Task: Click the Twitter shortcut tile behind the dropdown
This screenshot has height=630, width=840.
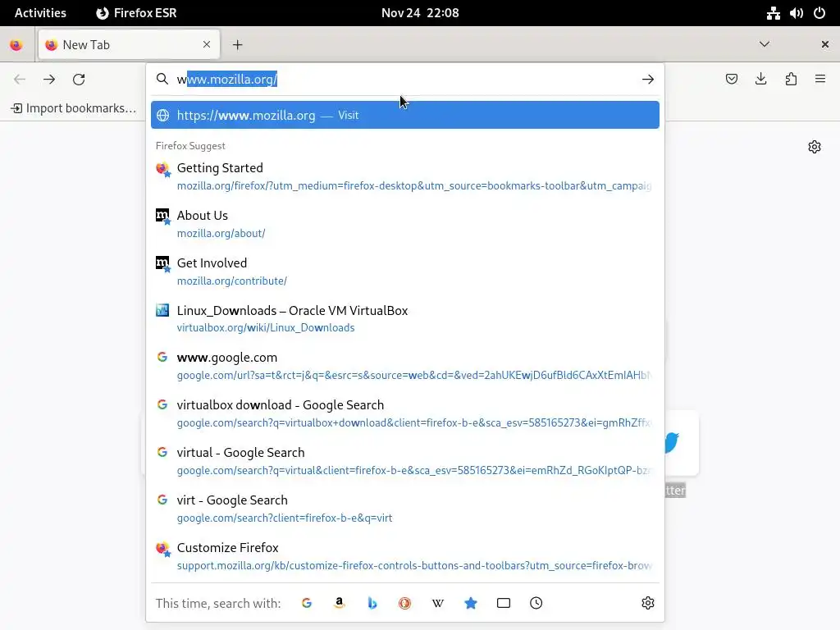Action: click(680, 443)
